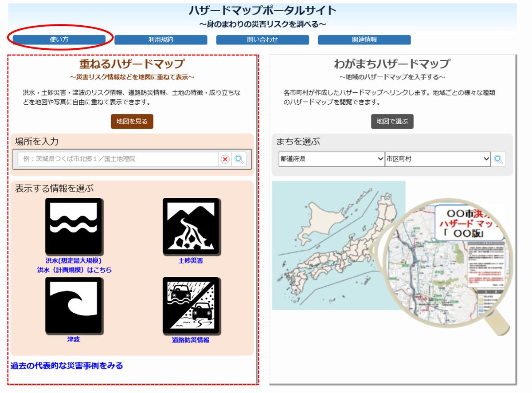The width and height of the screenshot is (532, 393).
Task: Search the entered location with magnifier icon
Action: coord(239,159)
